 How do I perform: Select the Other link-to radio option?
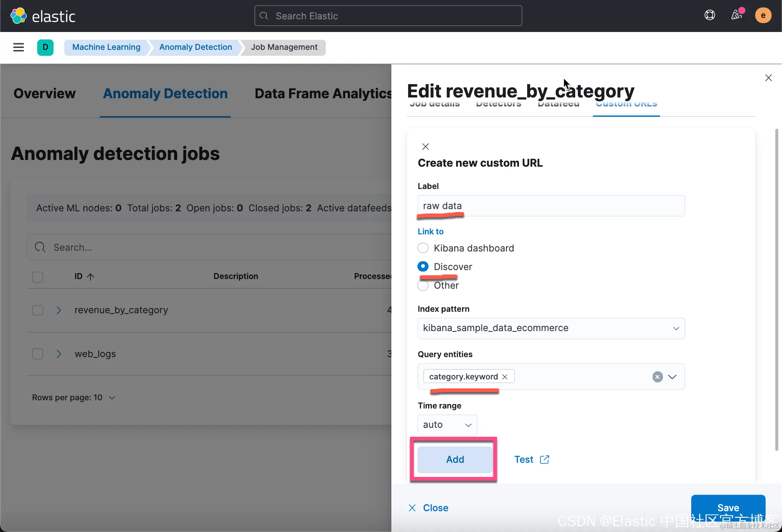(x=423, y=286)
